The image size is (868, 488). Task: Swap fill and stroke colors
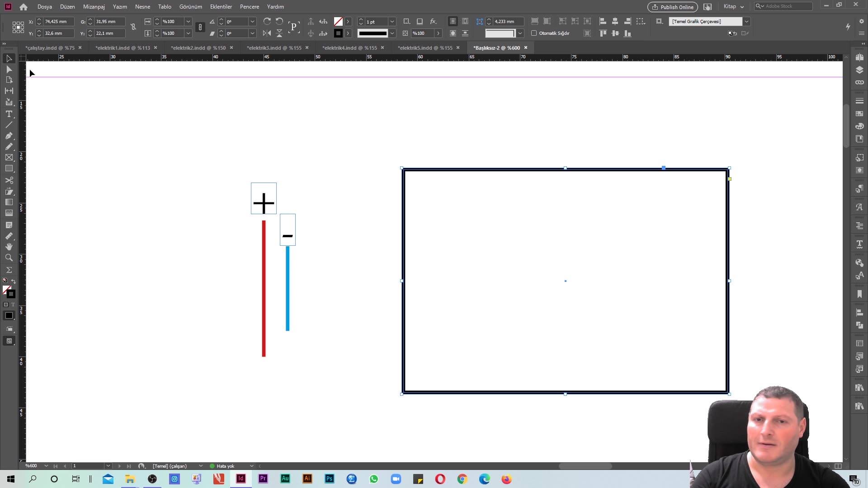13,281
